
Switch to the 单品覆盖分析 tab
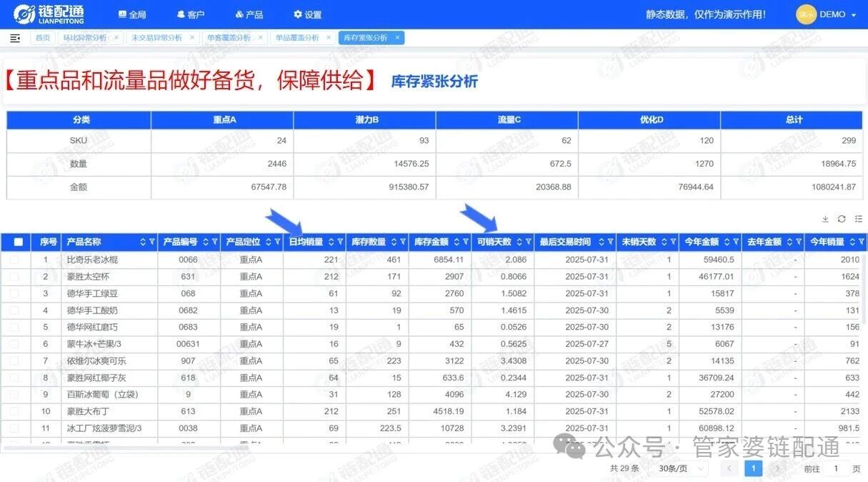pyautogui.click(x=297, y=38)
